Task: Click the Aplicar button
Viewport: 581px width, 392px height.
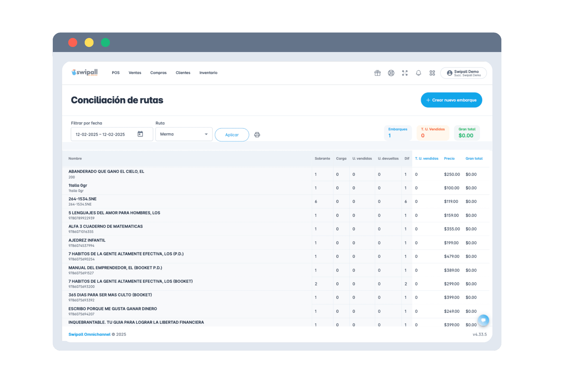Action: [232, 135]
